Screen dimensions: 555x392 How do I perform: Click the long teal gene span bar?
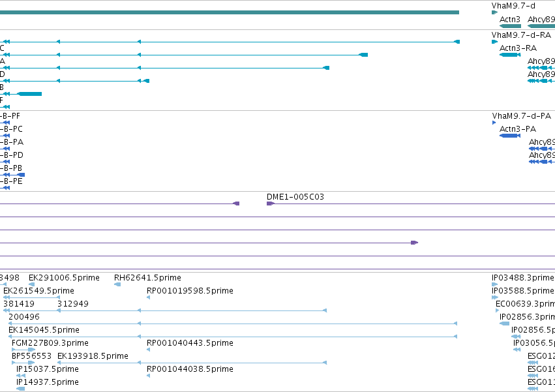click(x=230, y=12)
